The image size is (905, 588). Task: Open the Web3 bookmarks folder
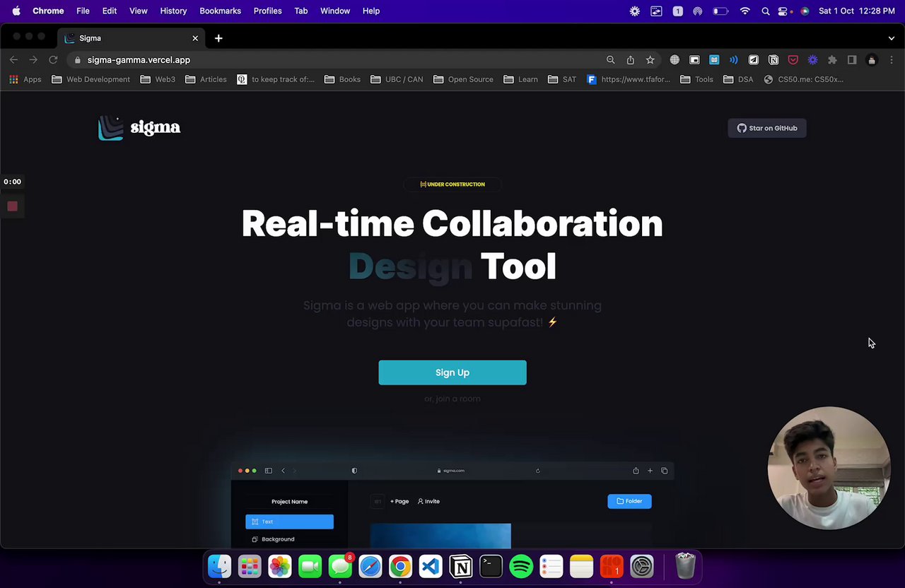[158, 79]
